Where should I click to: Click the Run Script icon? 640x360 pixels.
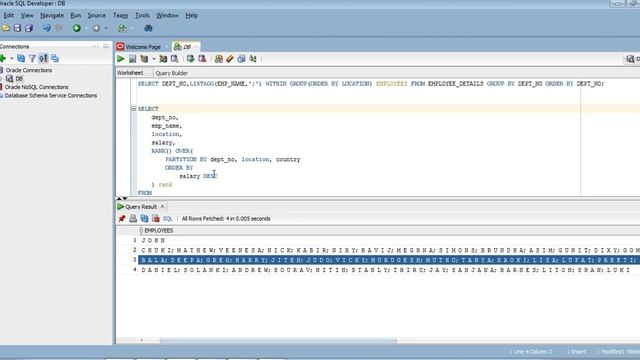click(x=132, y=59)
